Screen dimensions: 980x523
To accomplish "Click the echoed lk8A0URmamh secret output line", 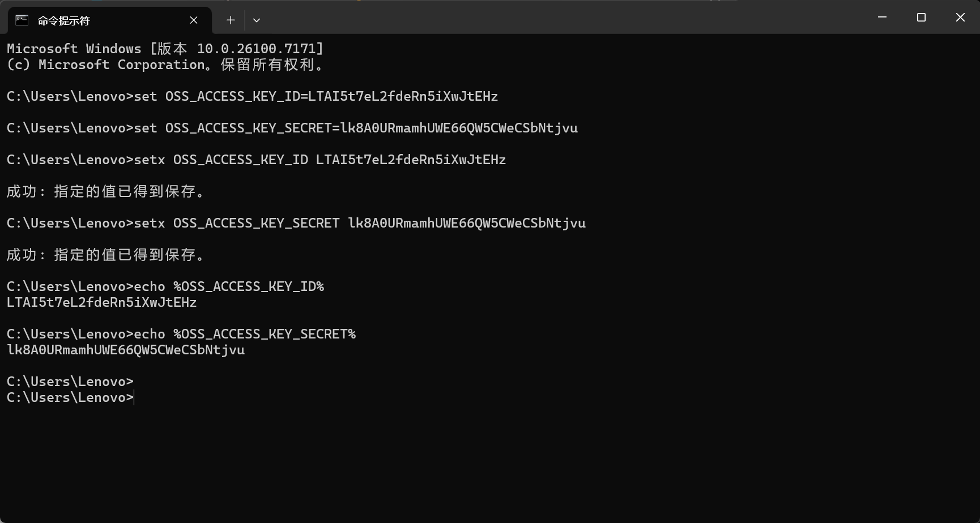I will point(126,350).
